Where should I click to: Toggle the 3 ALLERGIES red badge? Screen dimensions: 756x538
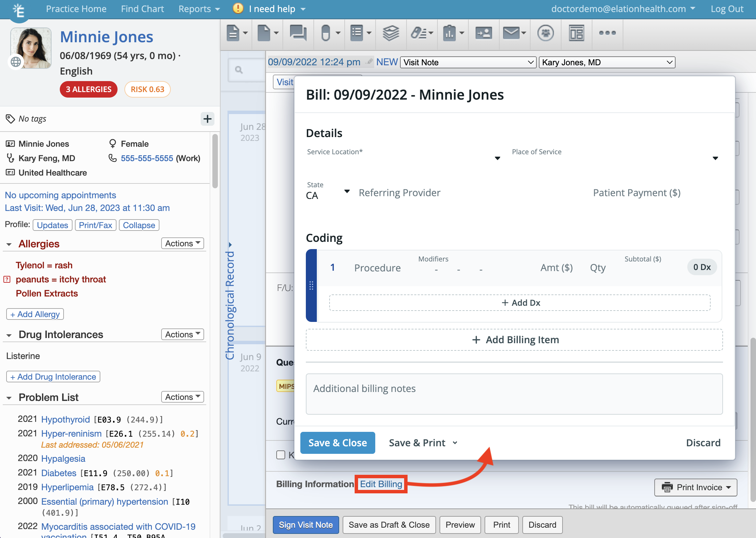pyautogui.click(x=88, y=89)
